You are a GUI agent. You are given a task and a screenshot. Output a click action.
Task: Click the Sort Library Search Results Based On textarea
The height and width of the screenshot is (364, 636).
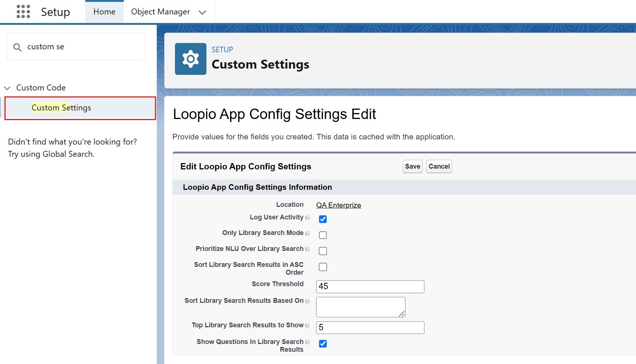(x=361, y=307)
